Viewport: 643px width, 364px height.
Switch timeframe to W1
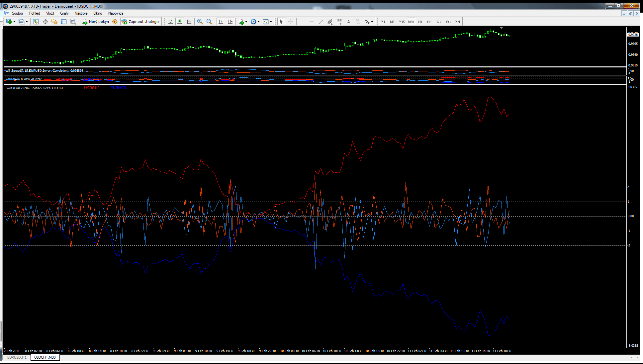448,22
